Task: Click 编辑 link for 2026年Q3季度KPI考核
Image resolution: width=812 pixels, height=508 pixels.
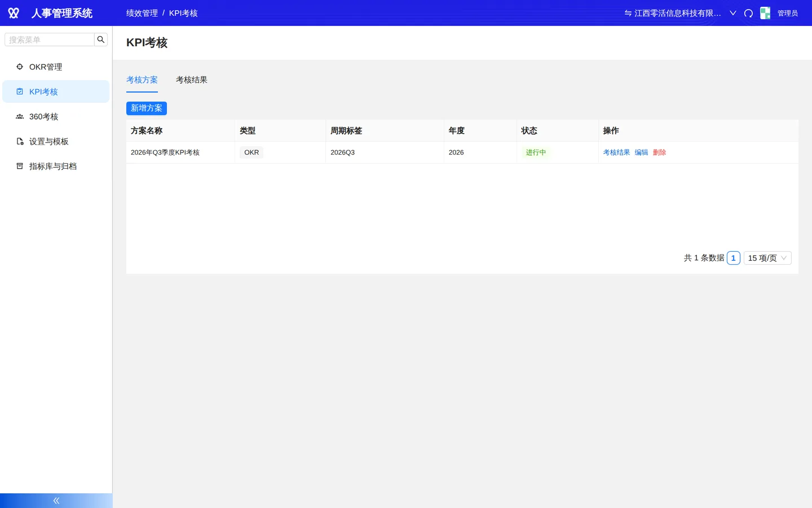Action: (x=641, y=152)
